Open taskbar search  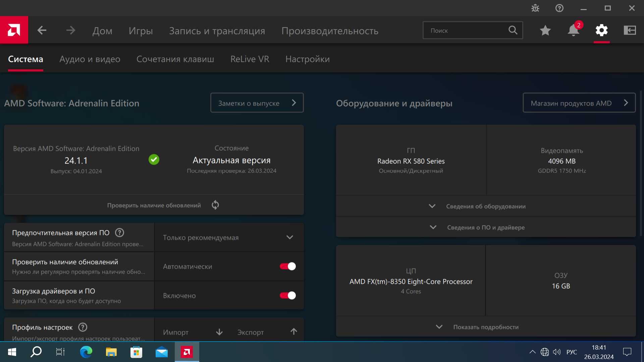[x=36, y=352]
